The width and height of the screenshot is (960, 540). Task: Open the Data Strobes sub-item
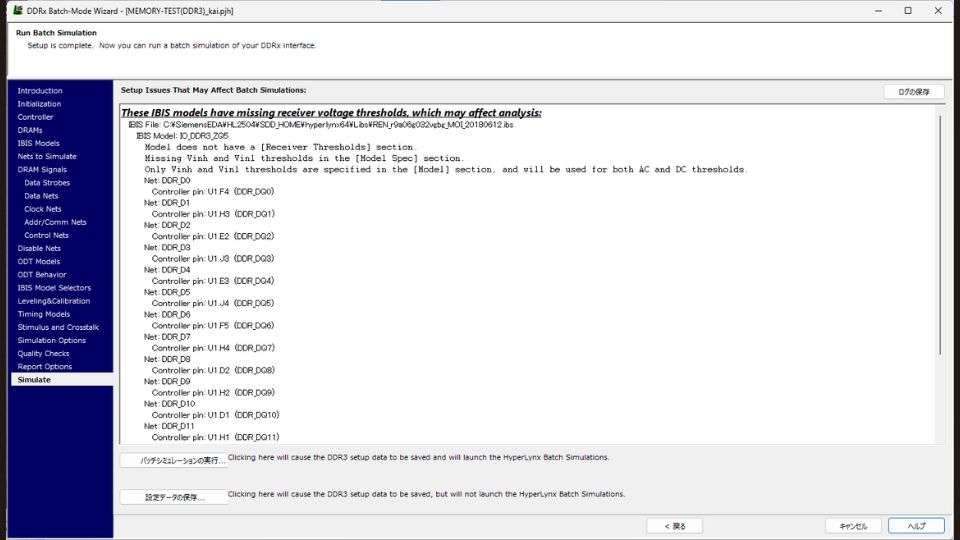[x=46, y=183]
